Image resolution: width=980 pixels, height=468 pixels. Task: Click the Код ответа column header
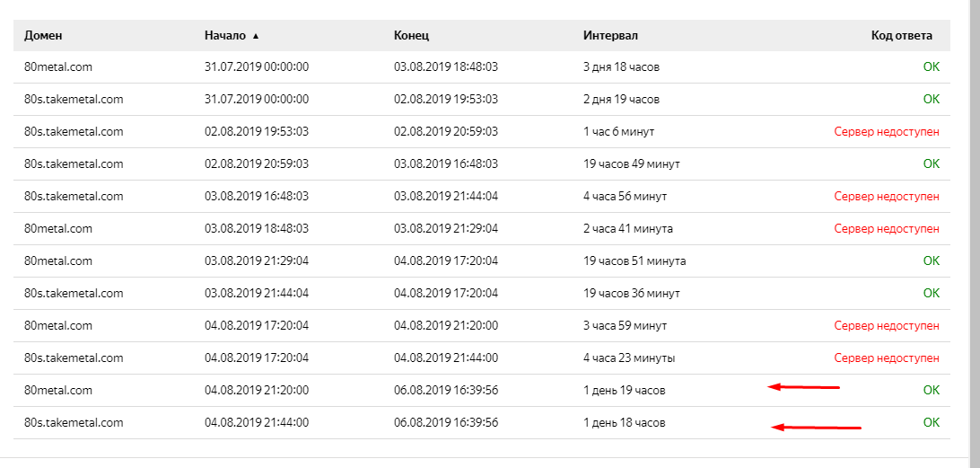point(901,36)
